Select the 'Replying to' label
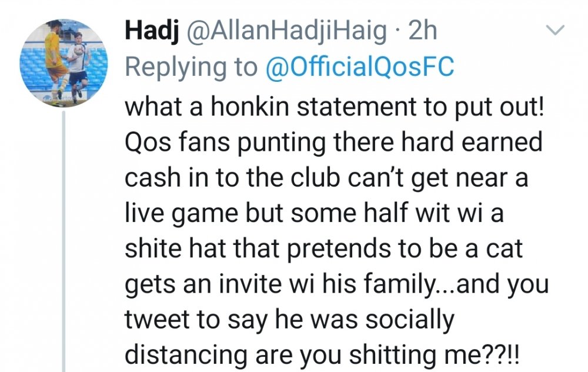Image resolution: width=588 pixels, height=372 pixels. (x=191, y=67)
